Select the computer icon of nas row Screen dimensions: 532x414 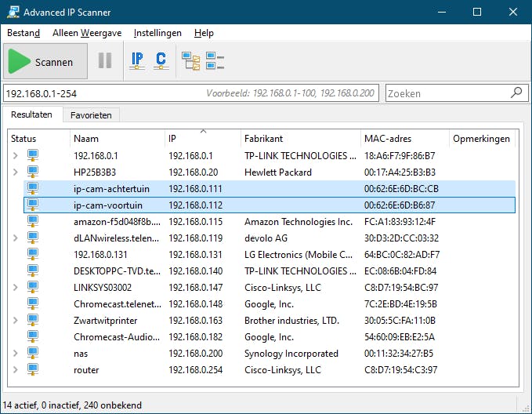point(33,353)
